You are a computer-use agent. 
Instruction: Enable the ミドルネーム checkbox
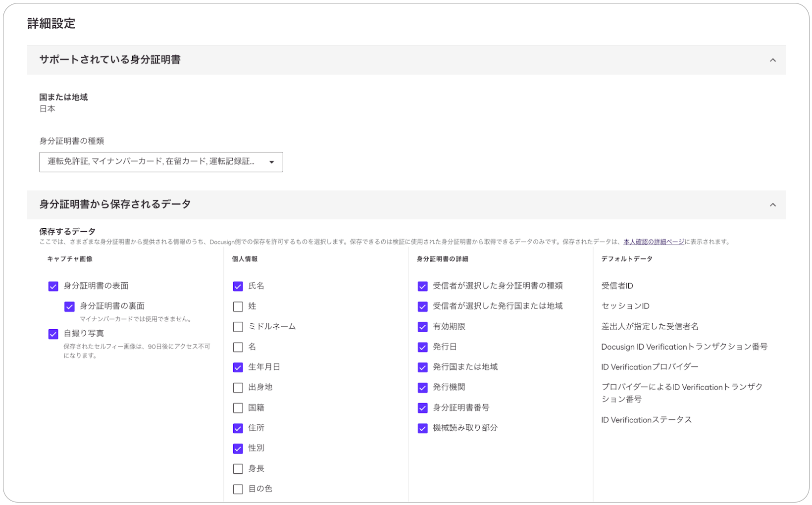238,327
